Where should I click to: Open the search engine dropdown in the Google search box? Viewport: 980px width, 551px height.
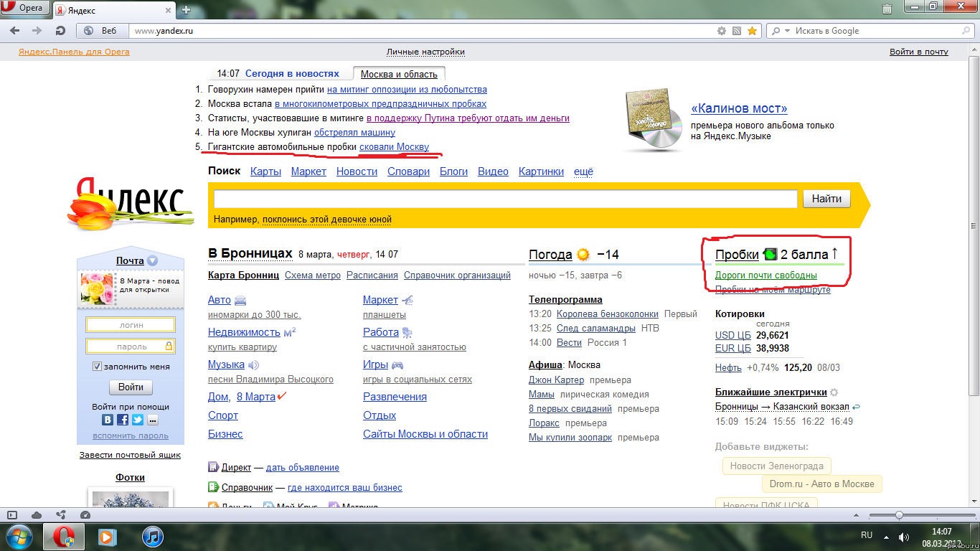[781, 31]
